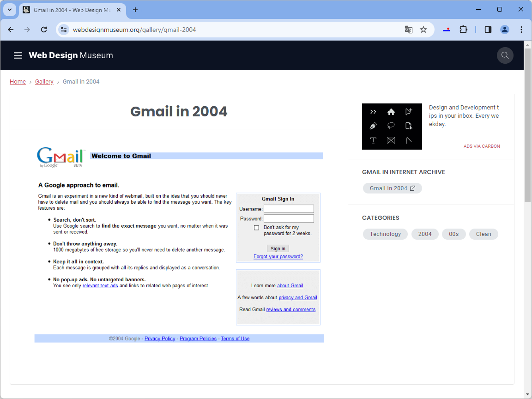Image resolution: width=532 pixels, height=399 pixels.
Task: Open Google Translate in the address bar
Action: (x=408, y=29)
